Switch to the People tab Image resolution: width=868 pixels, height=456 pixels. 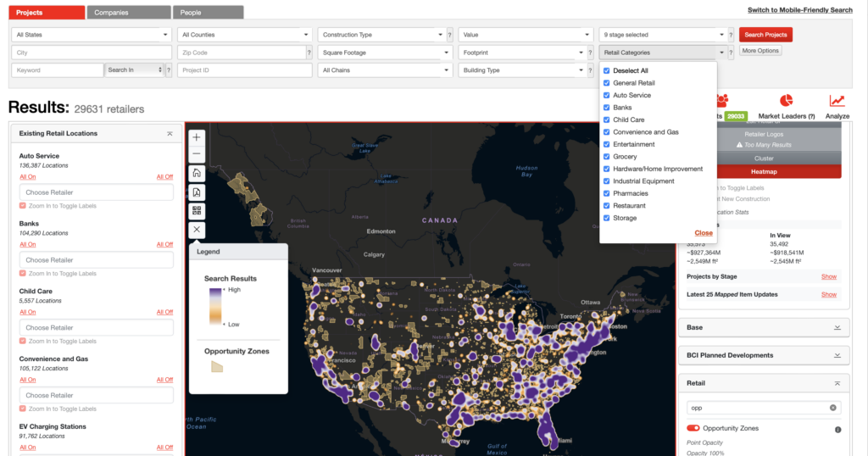point(208,12)
